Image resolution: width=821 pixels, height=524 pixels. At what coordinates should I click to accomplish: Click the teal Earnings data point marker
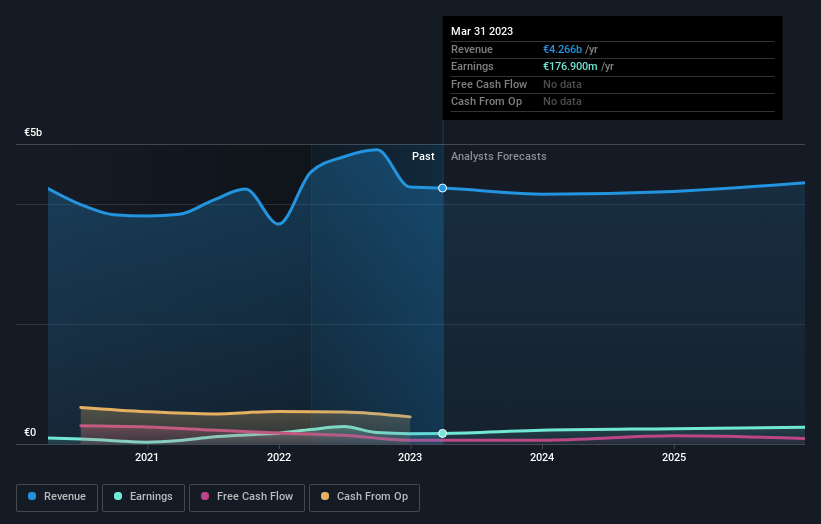click(442, 433)
